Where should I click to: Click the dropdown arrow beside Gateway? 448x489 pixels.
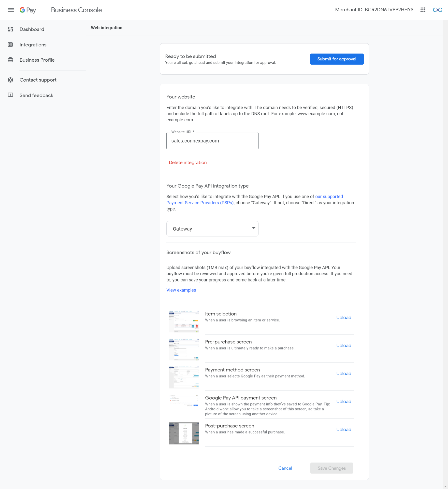[x=254, y=228]
